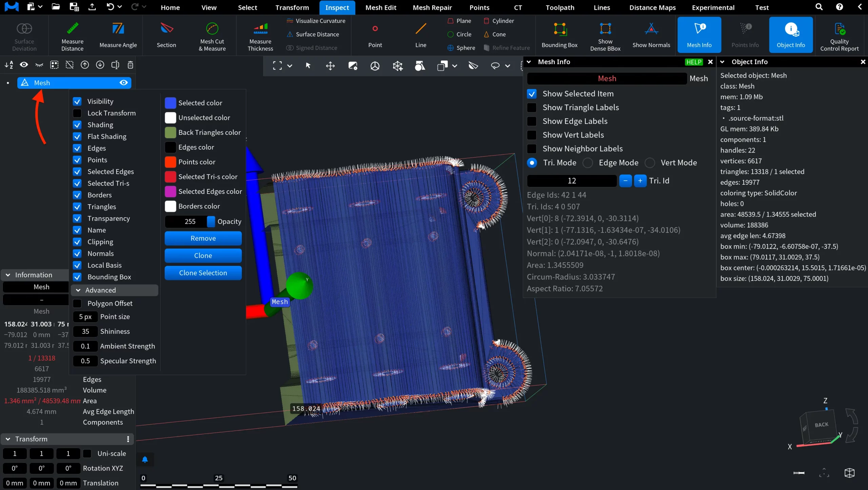The image size is (868, 490).
Task: Toggle the Bounding Box tool
Action: click(559, 35)
